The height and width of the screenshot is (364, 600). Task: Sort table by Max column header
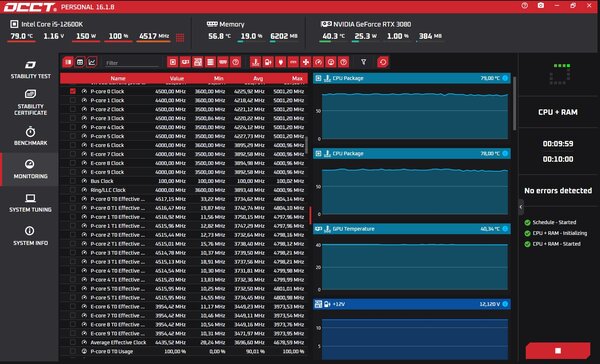coord(297,78)
